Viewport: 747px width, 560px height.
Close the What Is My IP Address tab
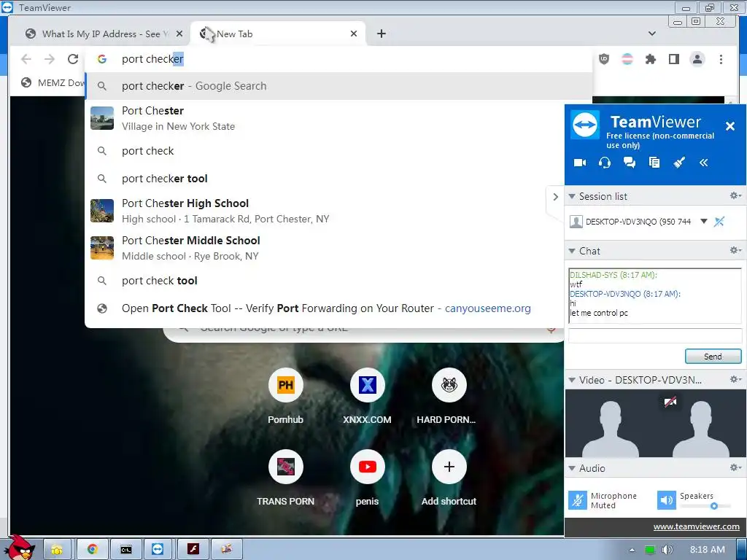179,34
